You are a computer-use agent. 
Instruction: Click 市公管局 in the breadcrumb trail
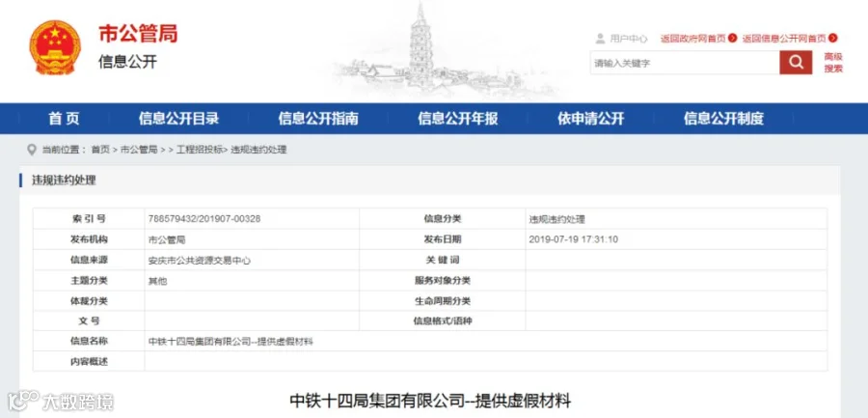click(139, 150)
